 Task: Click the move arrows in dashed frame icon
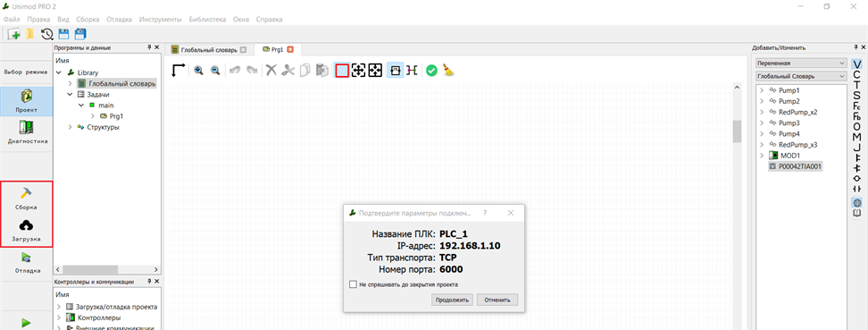(x=359, y=71)
